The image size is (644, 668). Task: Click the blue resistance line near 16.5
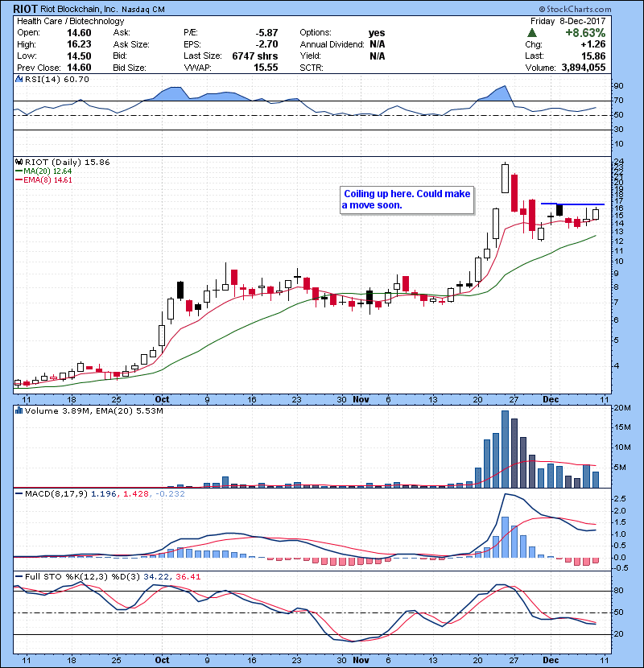tap(572, 204)
